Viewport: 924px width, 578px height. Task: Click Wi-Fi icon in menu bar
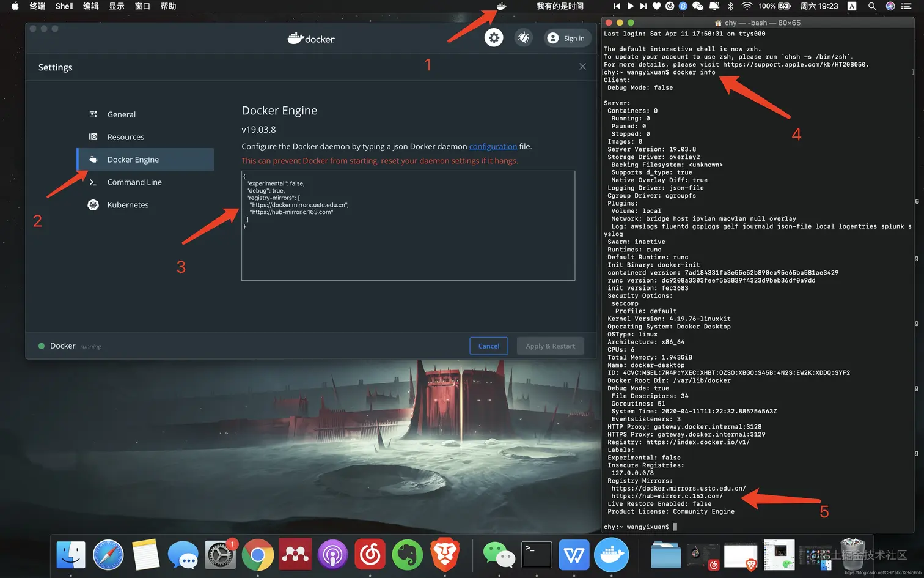point(747,6)
